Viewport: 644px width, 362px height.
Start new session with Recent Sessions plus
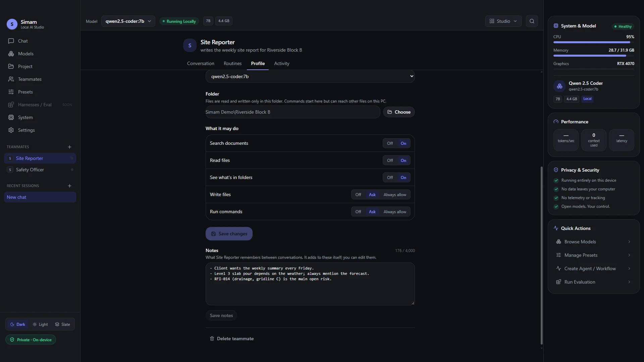69,186
